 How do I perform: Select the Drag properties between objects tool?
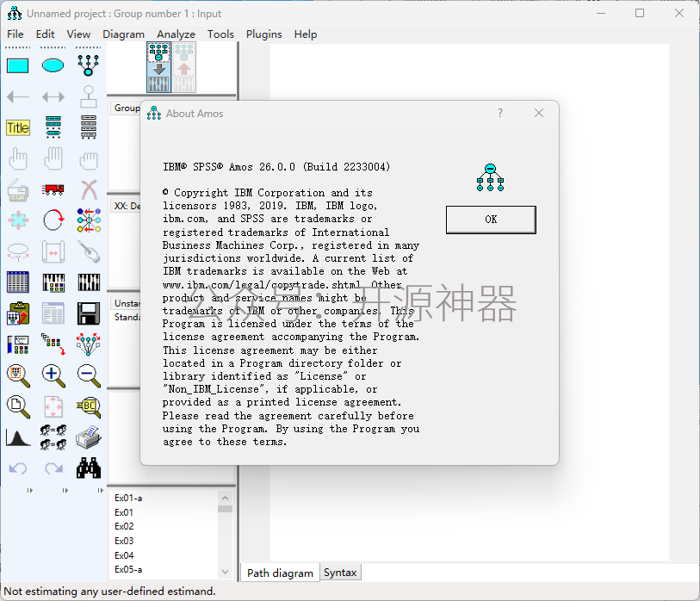[53, 344]
